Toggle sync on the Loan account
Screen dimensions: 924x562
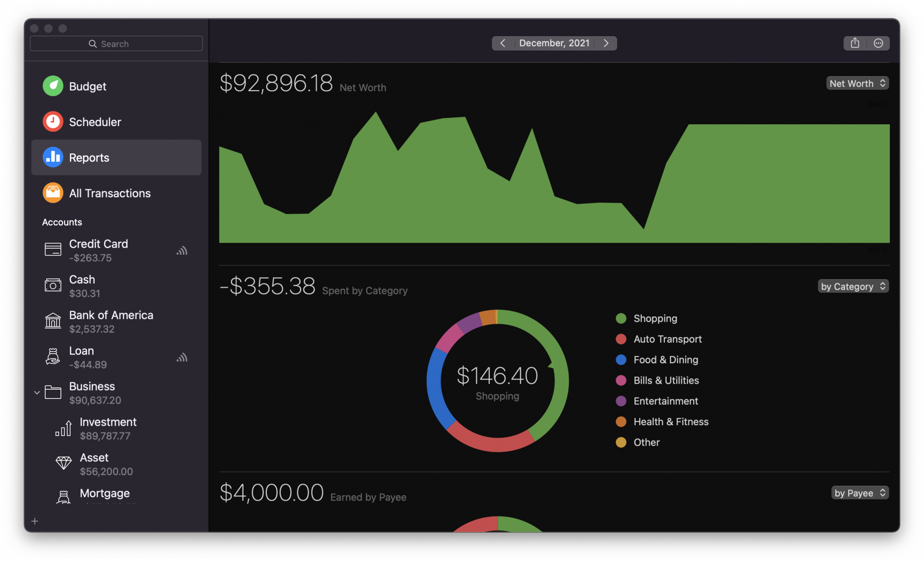tap(182, 357)
